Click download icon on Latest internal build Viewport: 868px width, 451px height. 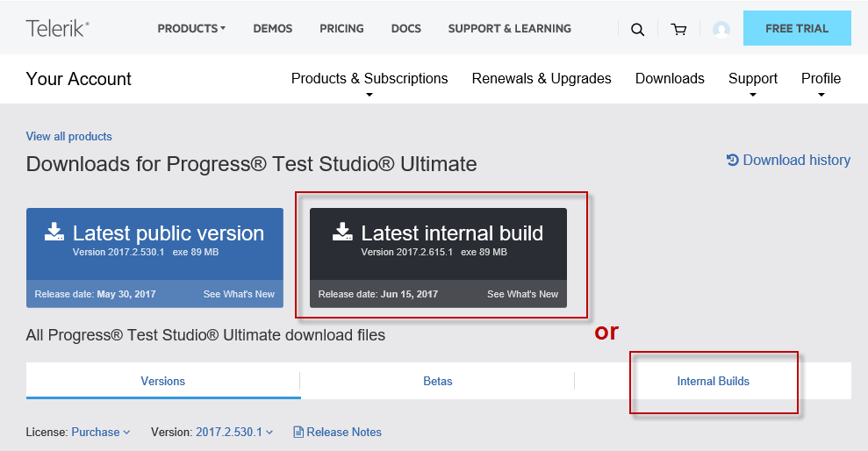pyautogui.click(x=342, y=232)
